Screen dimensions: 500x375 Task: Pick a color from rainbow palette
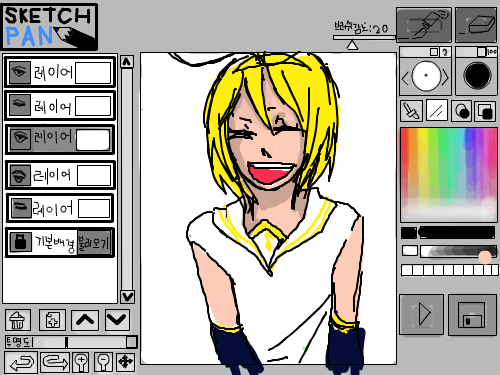448,174
